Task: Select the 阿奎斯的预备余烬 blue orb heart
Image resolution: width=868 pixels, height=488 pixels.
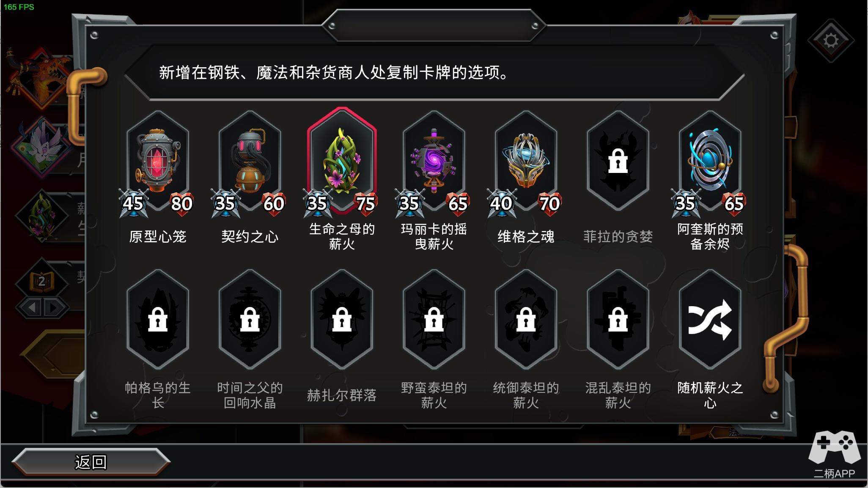Action: tap(710, 161)
